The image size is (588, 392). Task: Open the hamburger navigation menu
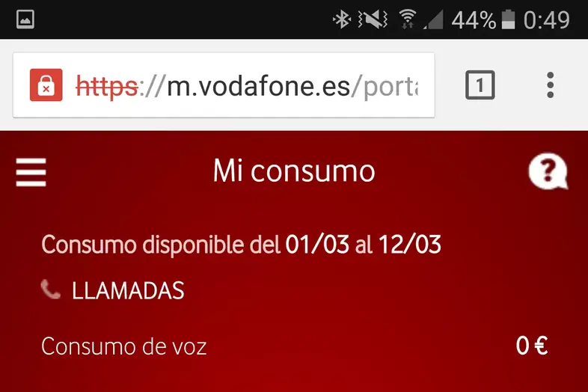31,172
